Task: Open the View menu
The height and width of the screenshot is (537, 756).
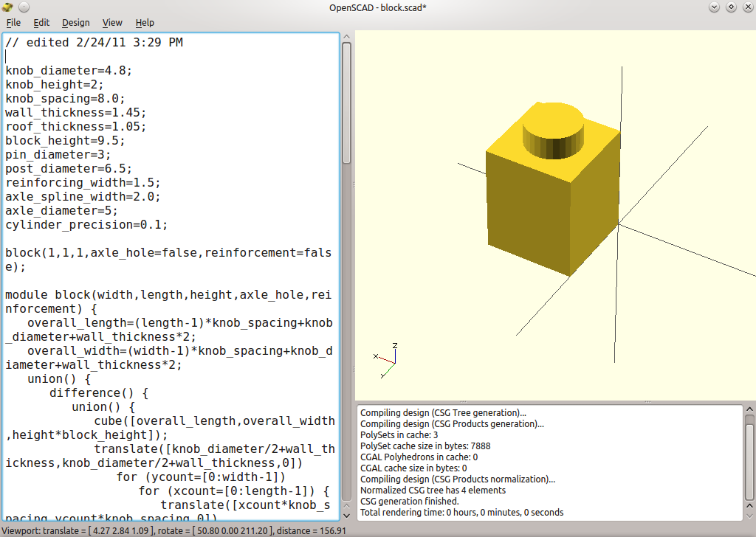Action: [x=112, y=23]
